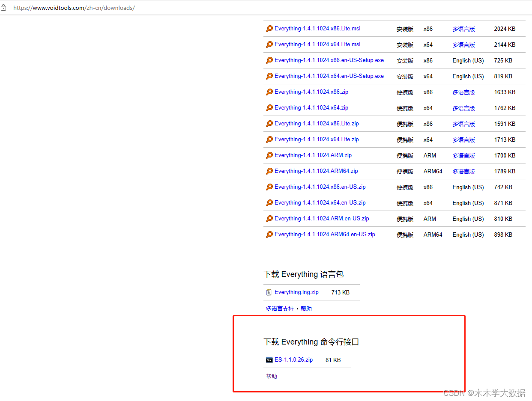
Task: Download Everything-1.4.1.1024.x86.en-US.zip
Action: pos(320,187)
